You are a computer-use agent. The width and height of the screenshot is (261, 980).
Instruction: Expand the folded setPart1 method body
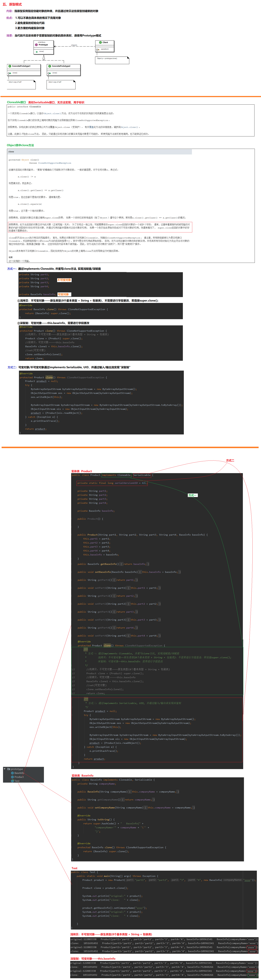pyautogui.click(x=144, y=588)
